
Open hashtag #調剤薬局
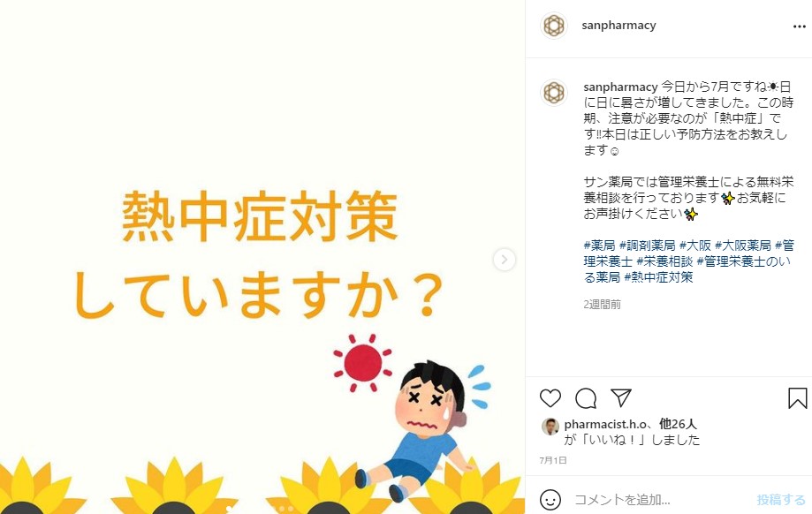click(648, 245)
